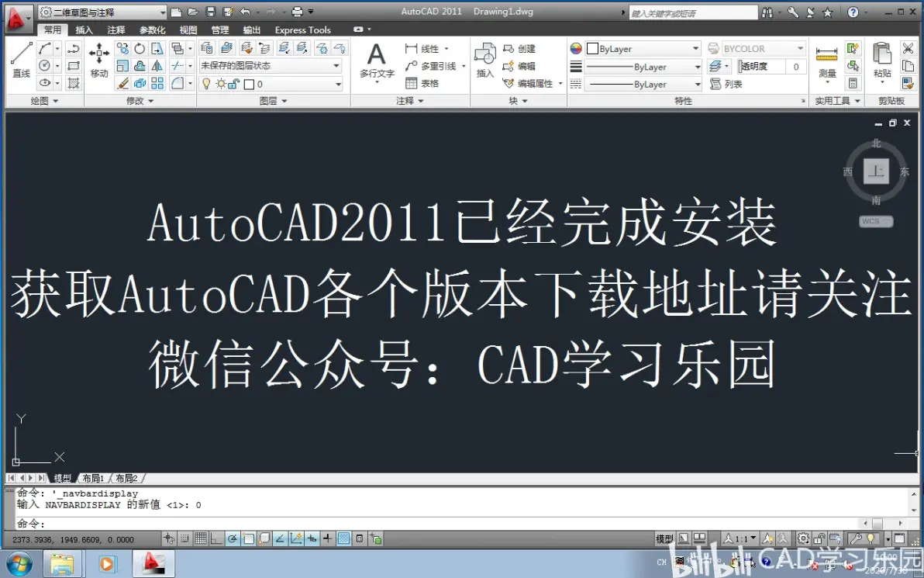Viewport: 924px width, 578px height.
Task: Click the Insert Block (插入) icon
Action: point(485,61)
